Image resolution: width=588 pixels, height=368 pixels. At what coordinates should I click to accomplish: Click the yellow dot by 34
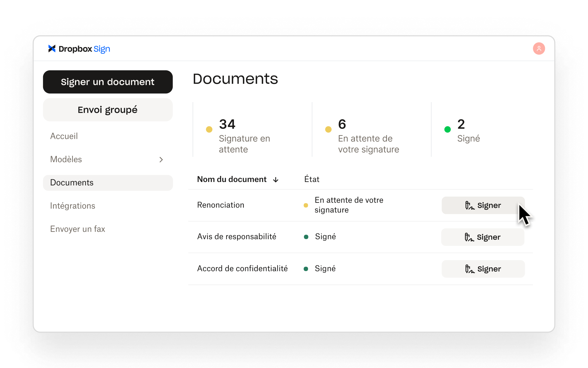(209, 129)
